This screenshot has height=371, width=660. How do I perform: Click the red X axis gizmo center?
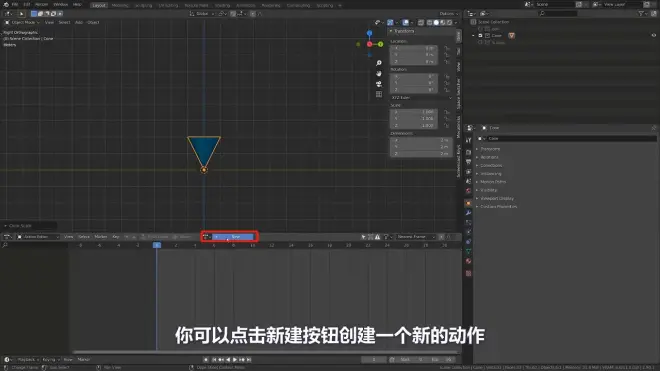(369, 44)
